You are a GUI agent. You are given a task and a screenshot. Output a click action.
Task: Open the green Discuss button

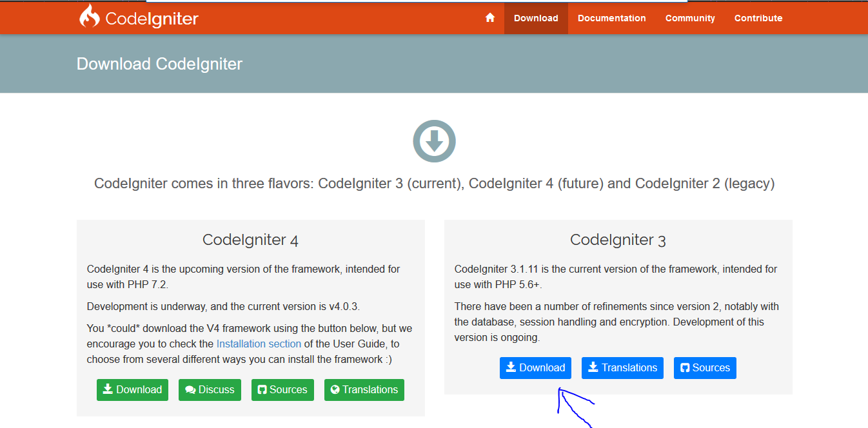(x=210, y=390)
